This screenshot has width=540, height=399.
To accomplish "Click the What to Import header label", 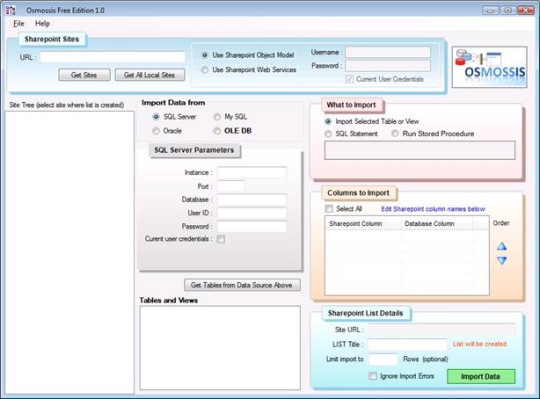I will (x=352, y=105).
